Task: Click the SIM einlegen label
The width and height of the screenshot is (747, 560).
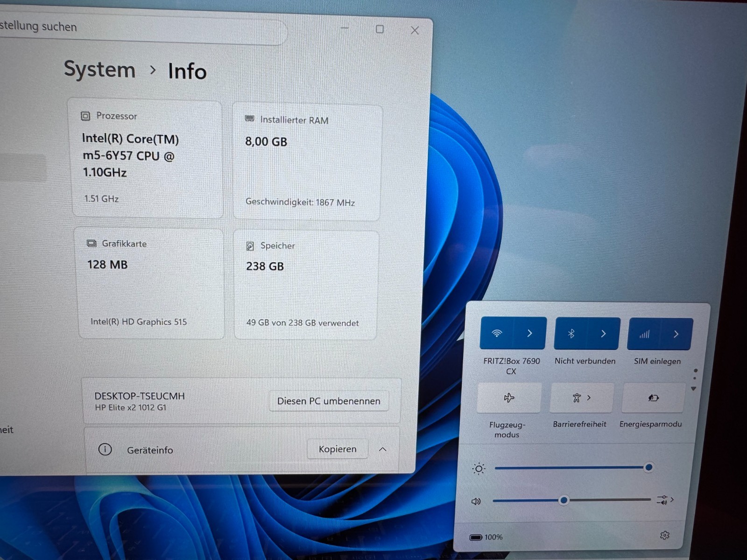Action: [x=657, y=361]
